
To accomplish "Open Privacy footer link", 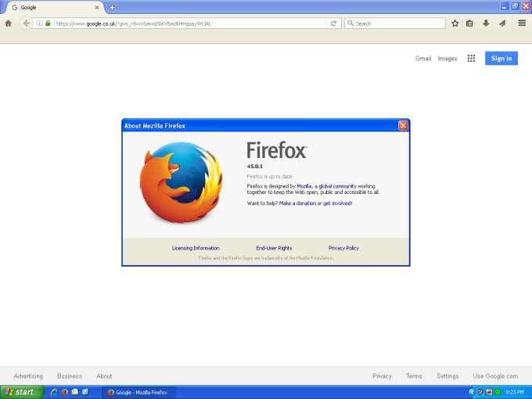I will click(382, 376).
